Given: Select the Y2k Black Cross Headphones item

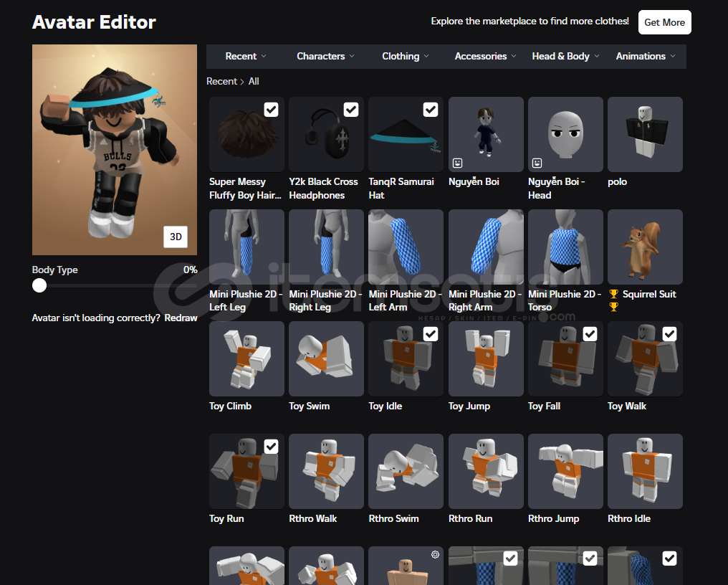Looking at the screenshot, I should coord(327,134).
